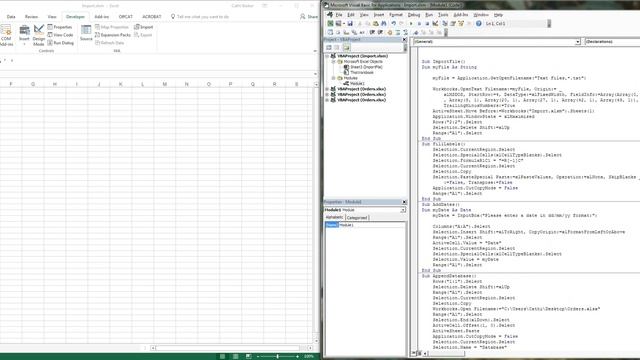
Task: Save the project with the VBA Save icon
Action: click(350, 24)
